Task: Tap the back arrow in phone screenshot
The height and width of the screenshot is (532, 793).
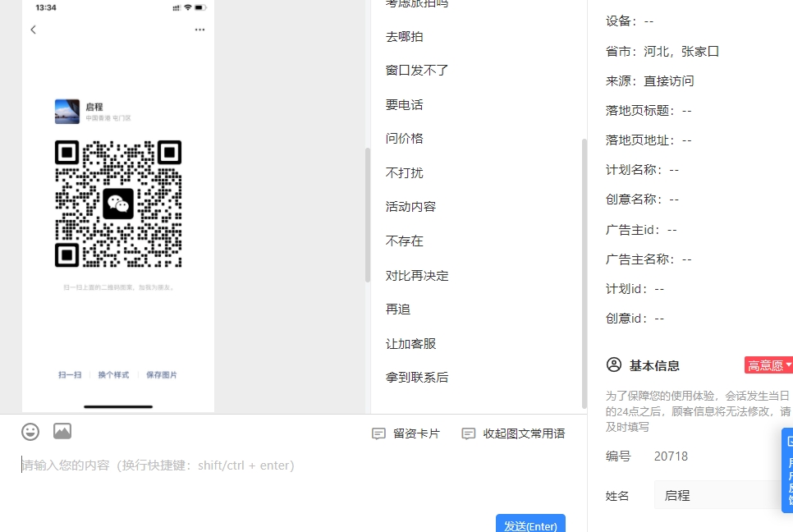Action: (x=34, y=30)
